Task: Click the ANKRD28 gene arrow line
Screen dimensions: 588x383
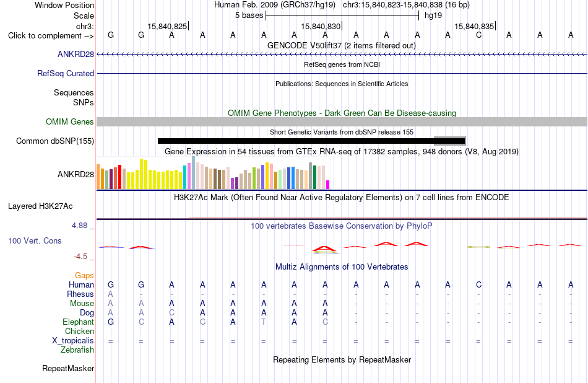Action: [x=342, y=55]
